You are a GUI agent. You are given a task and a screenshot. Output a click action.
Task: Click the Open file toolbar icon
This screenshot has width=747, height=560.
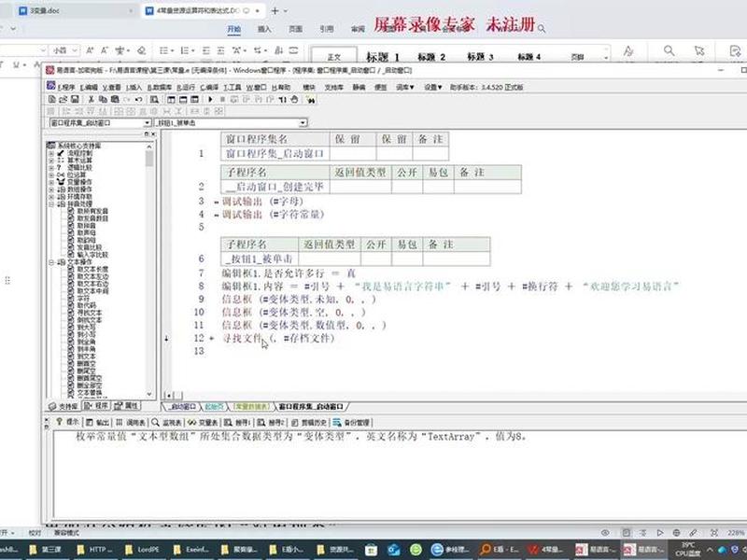[x=63, y=100]
